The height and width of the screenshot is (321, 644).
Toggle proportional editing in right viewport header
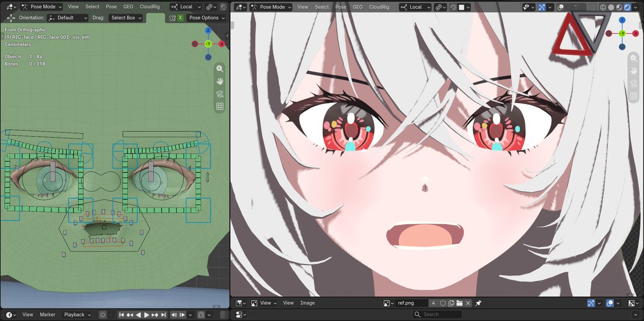(x=453, y=7)
